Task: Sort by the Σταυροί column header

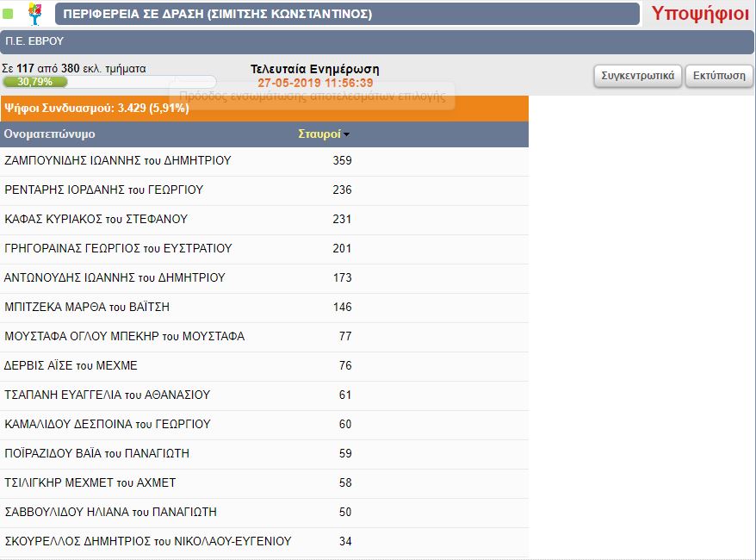Action: click(x=319, y=134)
